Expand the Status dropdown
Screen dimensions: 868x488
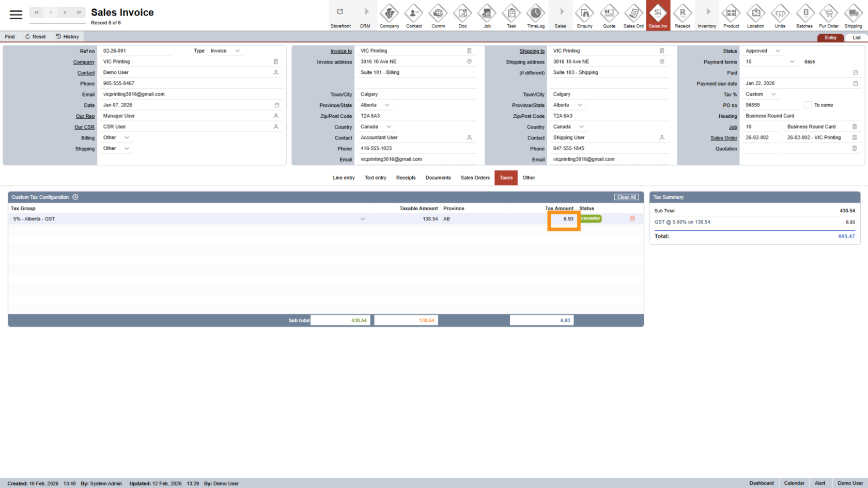click(x=778, y=51)
